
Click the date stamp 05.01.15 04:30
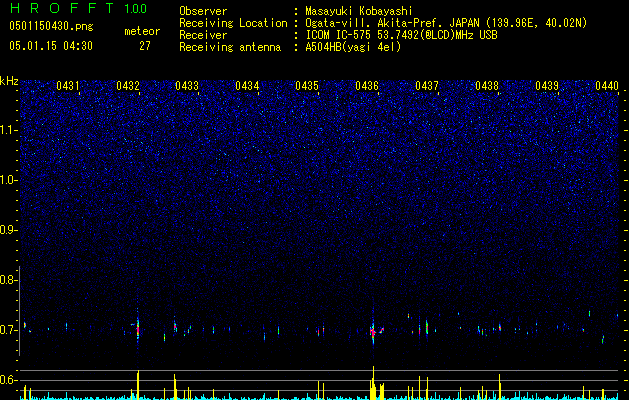click(51, 46)
